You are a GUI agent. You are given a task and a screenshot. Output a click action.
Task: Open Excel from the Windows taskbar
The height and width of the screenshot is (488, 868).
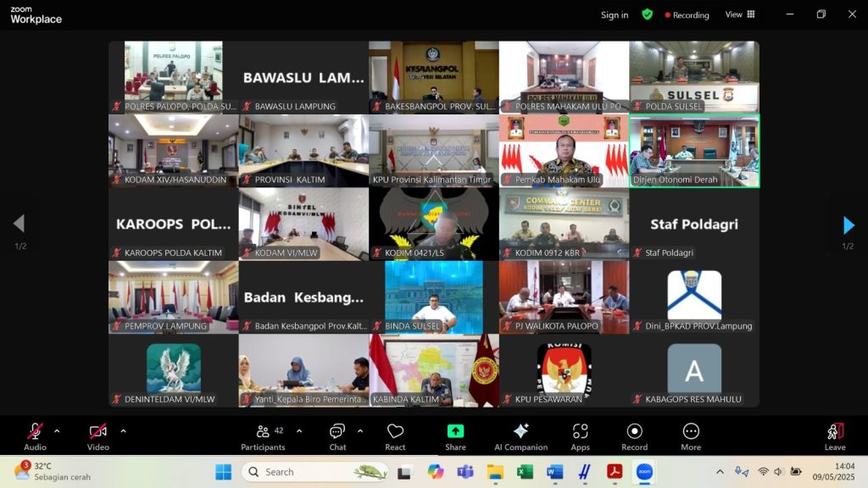point(525,472)
